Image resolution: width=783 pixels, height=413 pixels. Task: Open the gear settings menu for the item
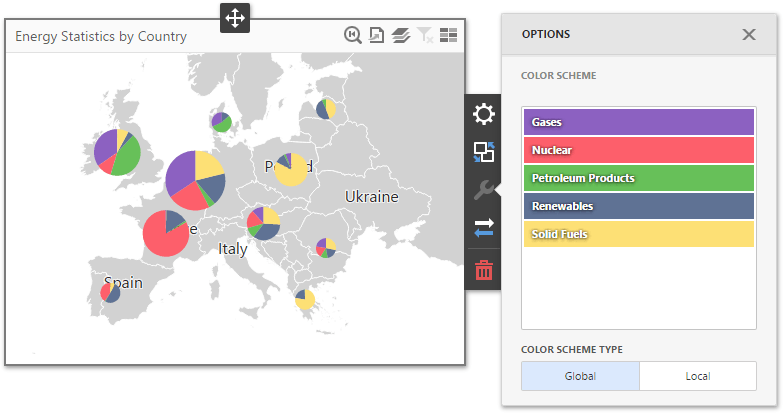click(483, 114)
